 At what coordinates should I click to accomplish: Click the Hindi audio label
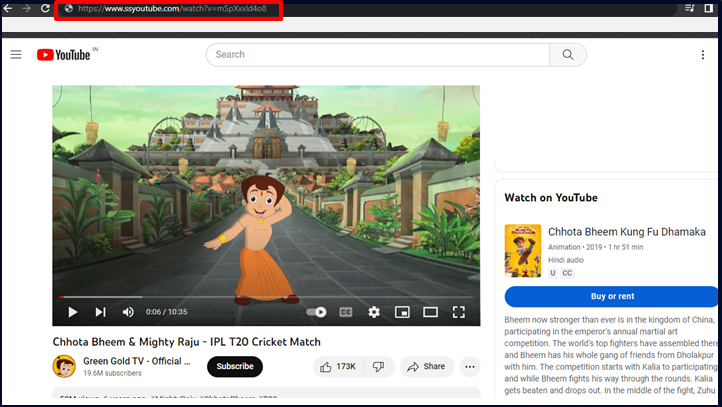tap(566, 260)
